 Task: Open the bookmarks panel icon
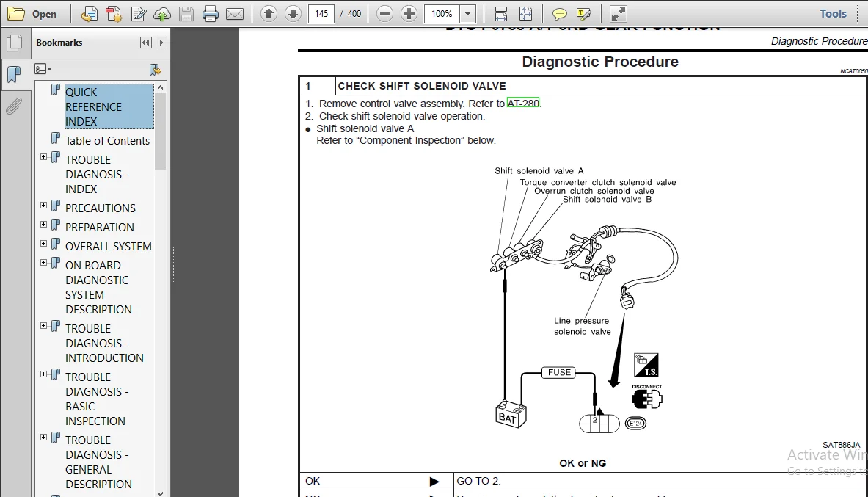pyautogui.click(x=15, y=73)
